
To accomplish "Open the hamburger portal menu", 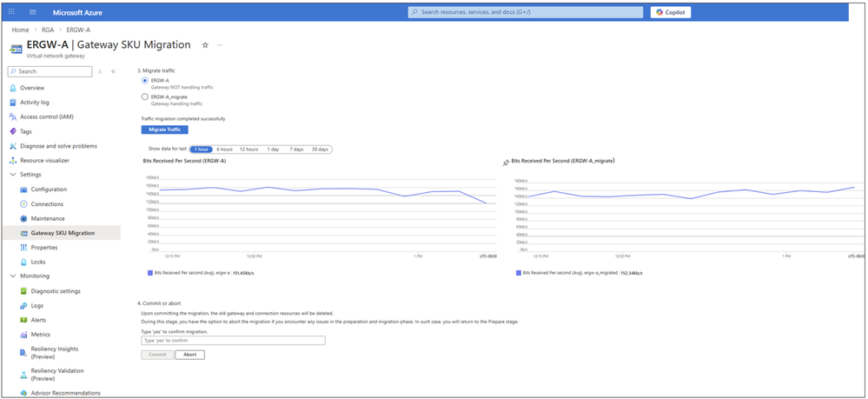I will click(x=33, y=12).
